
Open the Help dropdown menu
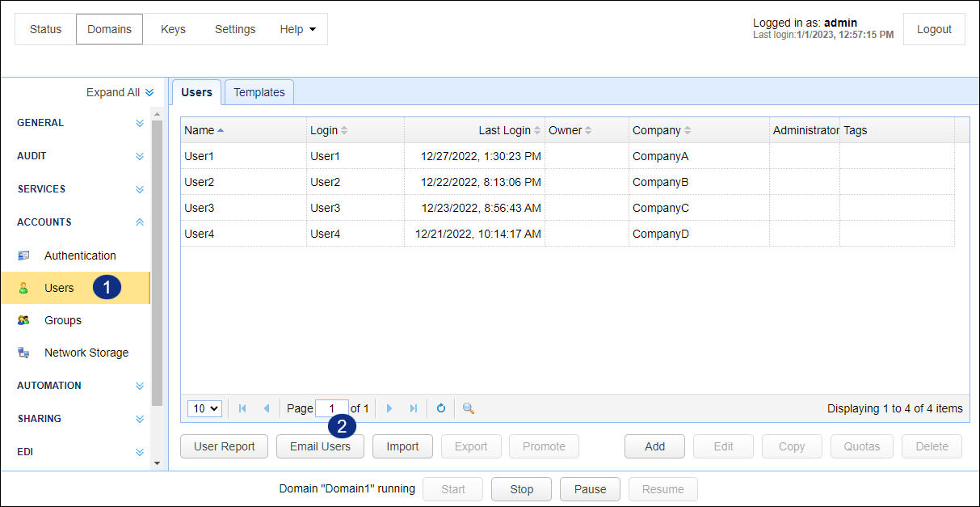pyautogui.click(x=298, y=29)
